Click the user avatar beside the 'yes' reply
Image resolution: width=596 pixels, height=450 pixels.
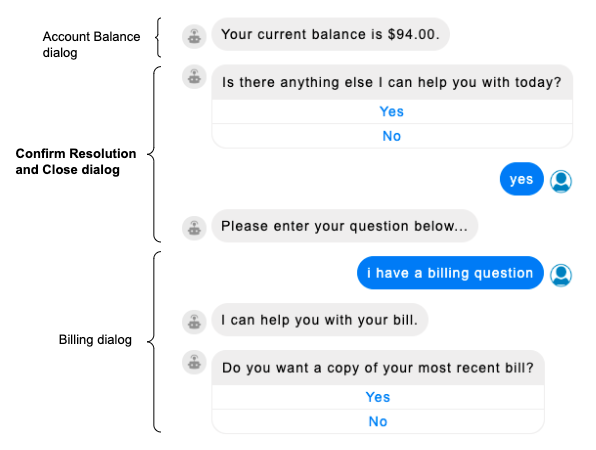pyautogui.click(x=561, y=181)
